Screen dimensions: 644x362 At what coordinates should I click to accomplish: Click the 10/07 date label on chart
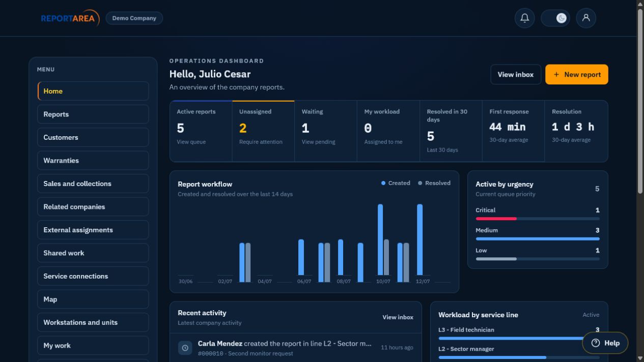[383, 281]
